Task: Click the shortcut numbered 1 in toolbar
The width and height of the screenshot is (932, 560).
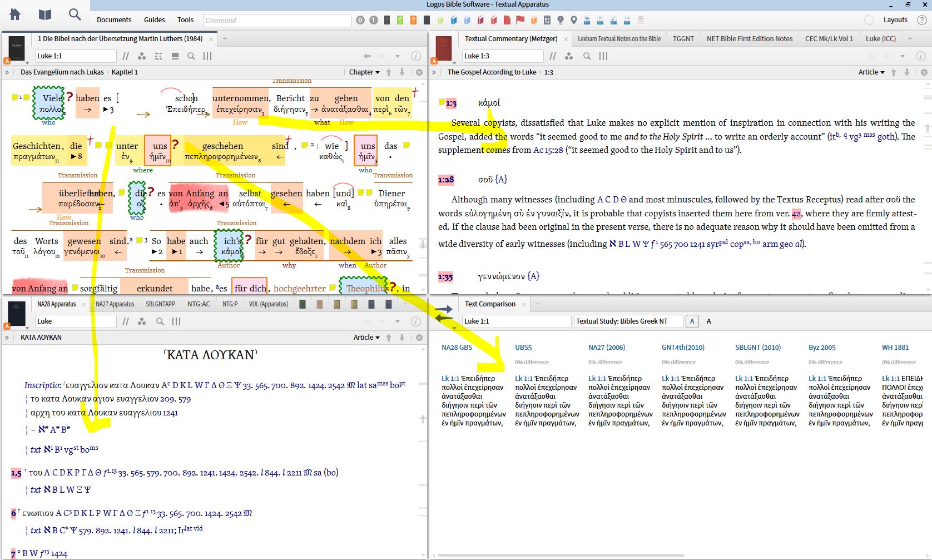Action: click(x=374, y=20)
